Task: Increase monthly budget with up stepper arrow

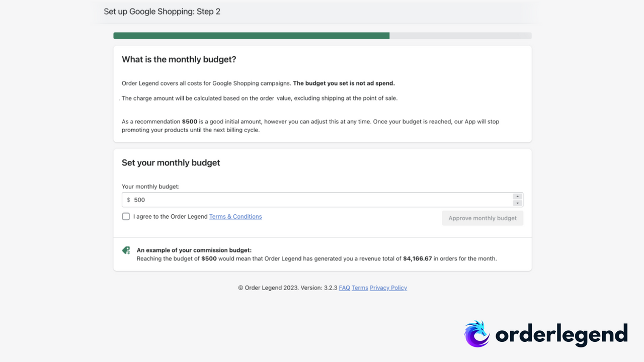Action: (x=517, y=197)
